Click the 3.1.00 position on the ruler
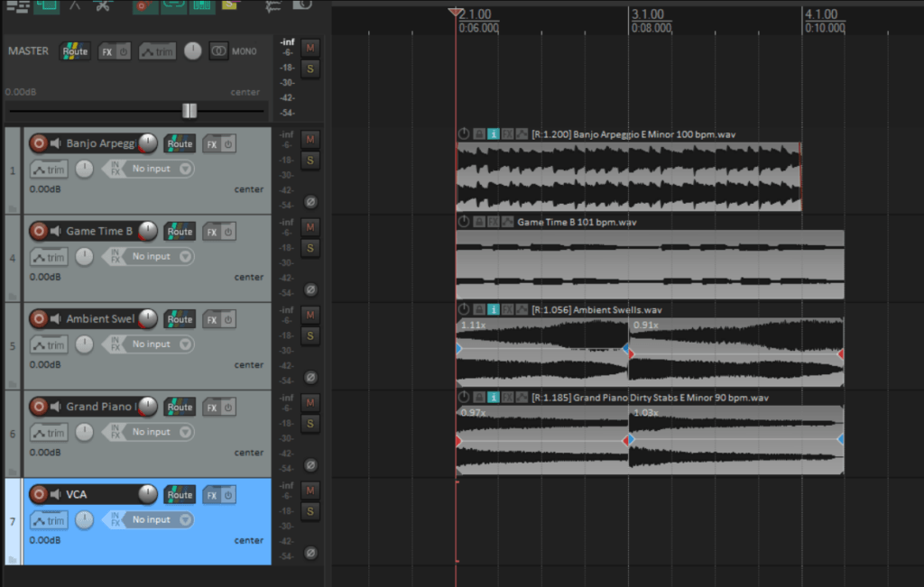924x587 pixels. [647, 14]
